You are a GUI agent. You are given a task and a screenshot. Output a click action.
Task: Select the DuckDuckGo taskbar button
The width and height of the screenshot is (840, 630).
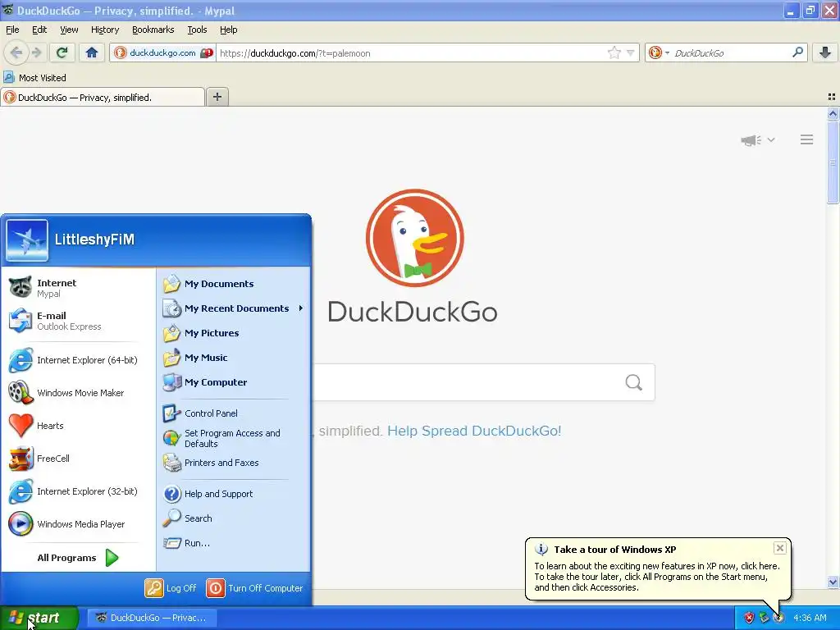coord(153,618)
